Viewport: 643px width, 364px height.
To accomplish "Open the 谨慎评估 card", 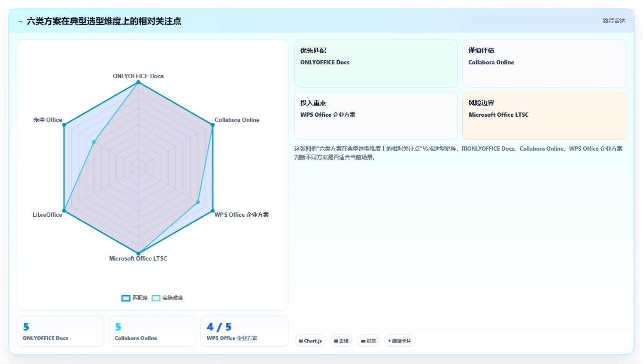I will coord(544,64).
